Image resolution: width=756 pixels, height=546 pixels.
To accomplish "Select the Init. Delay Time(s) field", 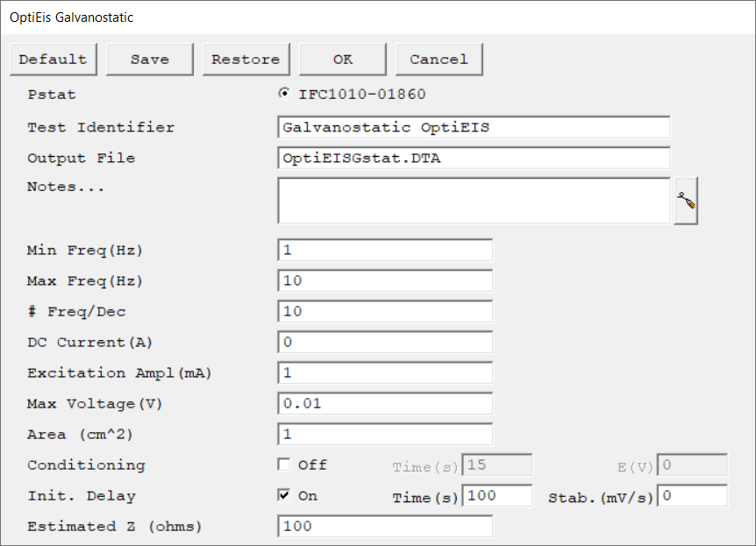I will click(x=496, y=496).
